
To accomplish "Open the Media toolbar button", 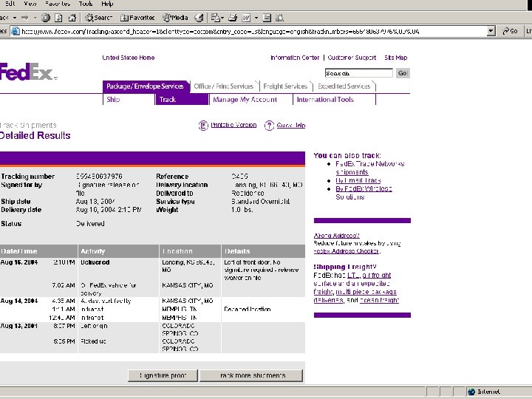I will point(175,18).
